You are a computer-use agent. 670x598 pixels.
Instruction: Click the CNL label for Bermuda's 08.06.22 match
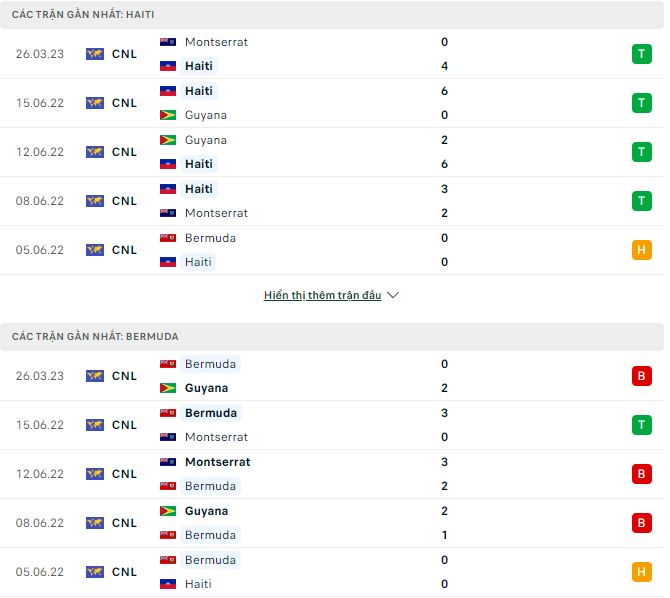(124, 523)
